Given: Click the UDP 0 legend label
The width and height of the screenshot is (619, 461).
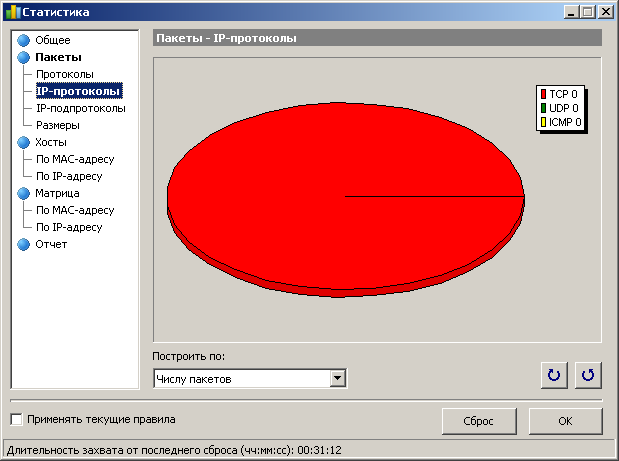Looking at the screenshot, I should (x=564, y=108).
